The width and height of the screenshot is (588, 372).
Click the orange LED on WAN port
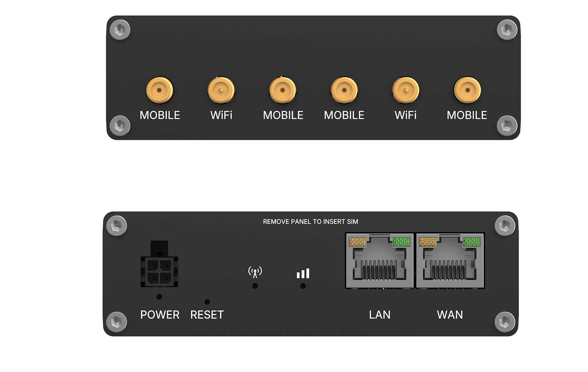click(428, 242)
